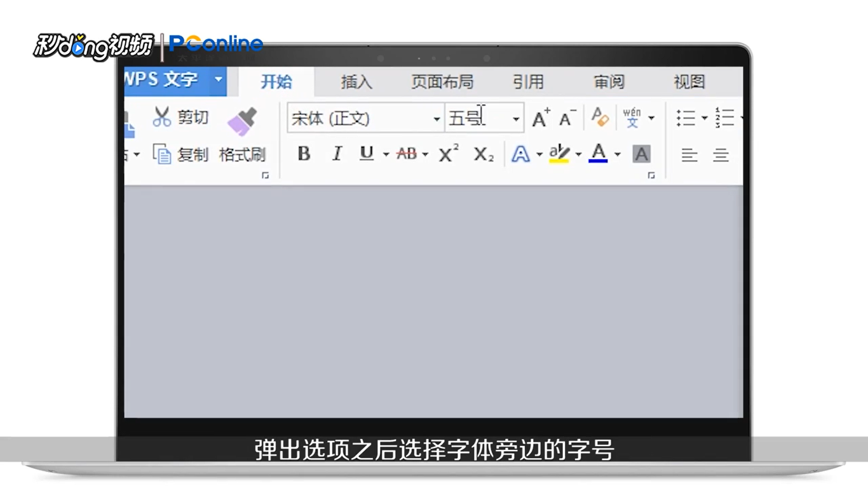
Task: Switch to the 插入 tab
Action: 356,82
